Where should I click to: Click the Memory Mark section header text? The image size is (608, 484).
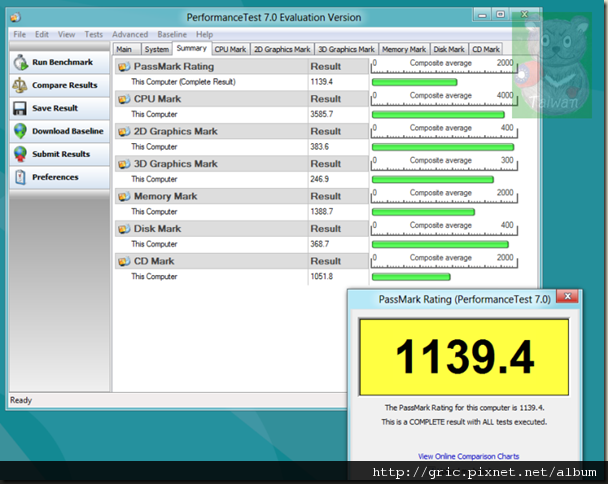coord(166,197)
